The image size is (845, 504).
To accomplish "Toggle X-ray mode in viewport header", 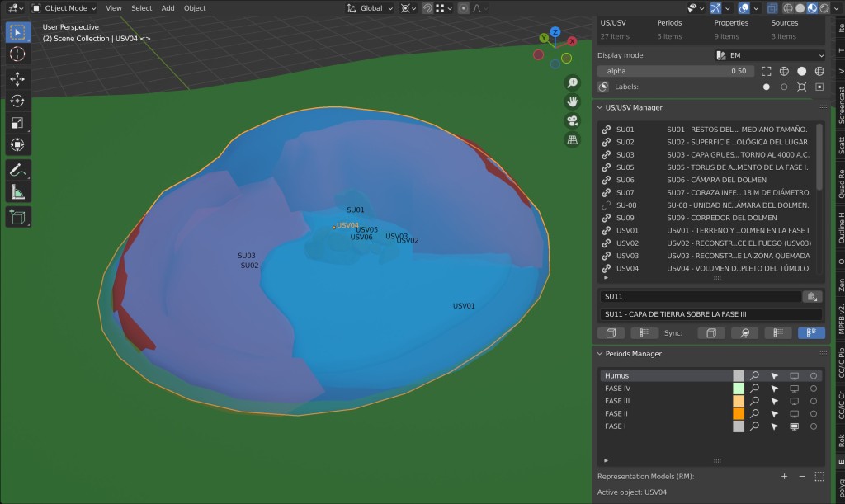I will (770, 8).
